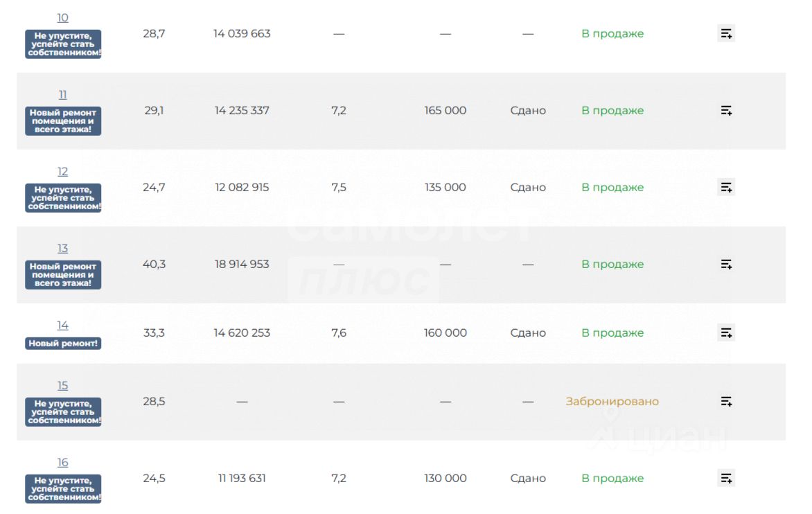Open lot number 15 link
The height and width of the screenshot is (514, 812).
click(x=62, y=386)
